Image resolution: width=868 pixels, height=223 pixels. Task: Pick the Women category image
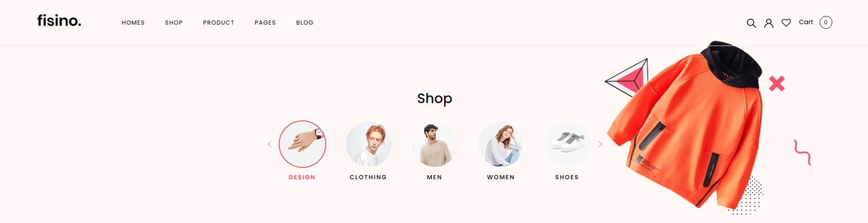click(501, 144)
